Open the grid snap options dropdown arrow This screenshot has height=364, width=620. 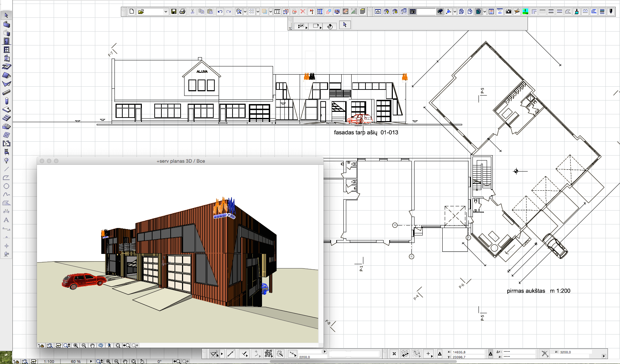(258, 12)
